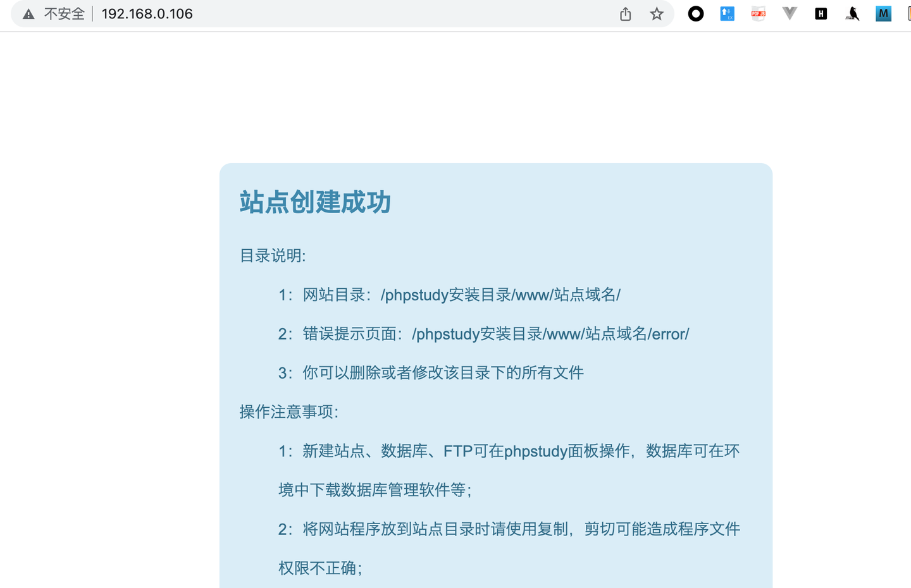Click the 操作注意事项 section label
This screenshot has width=911, height=588.
coord(288,412)
